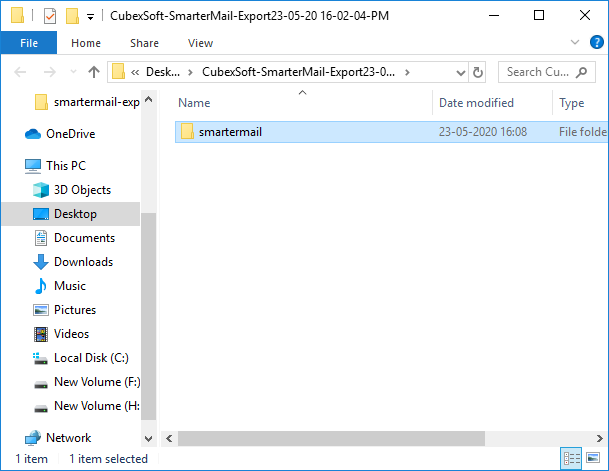The image size is (609, 471).
Task: Click the New folder quick access icon
Action: [x=72, y=16]
